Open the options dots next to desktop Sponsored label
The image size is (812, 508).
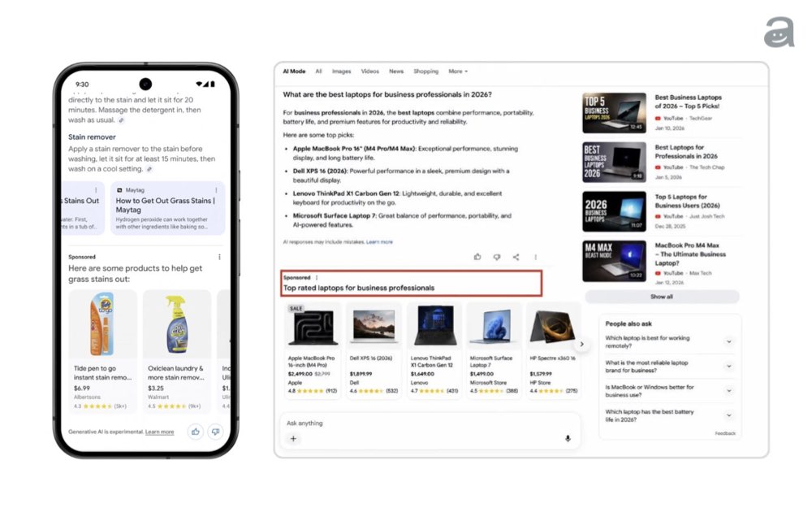click(x=317, y=277)
